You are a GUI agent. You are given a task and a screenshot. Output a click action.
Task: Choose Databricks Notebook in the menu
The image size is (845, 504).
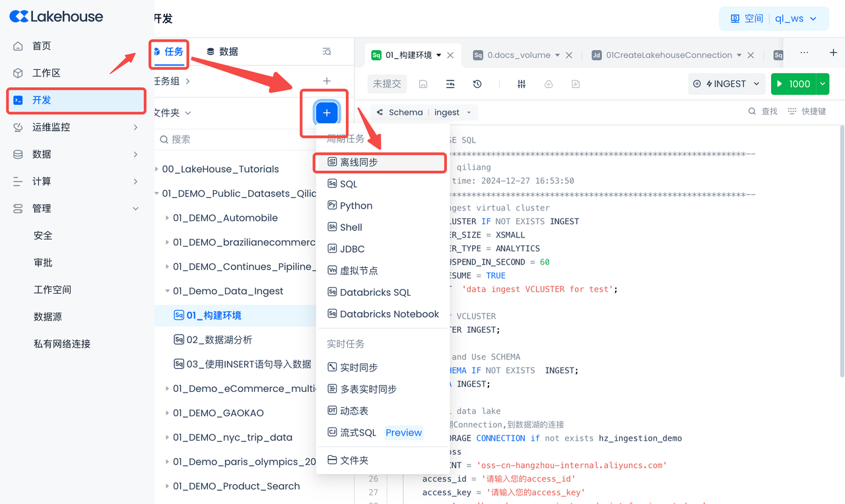[x=389, y=314]
